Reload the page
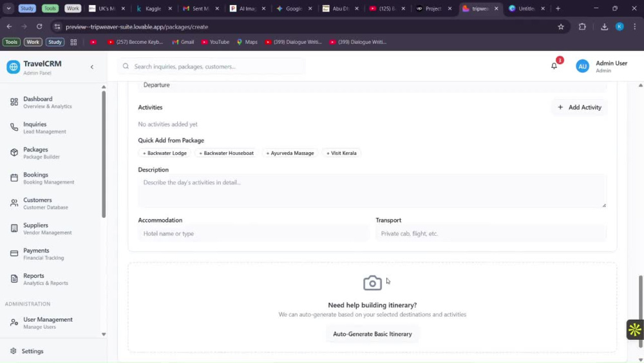 point(39,26)
